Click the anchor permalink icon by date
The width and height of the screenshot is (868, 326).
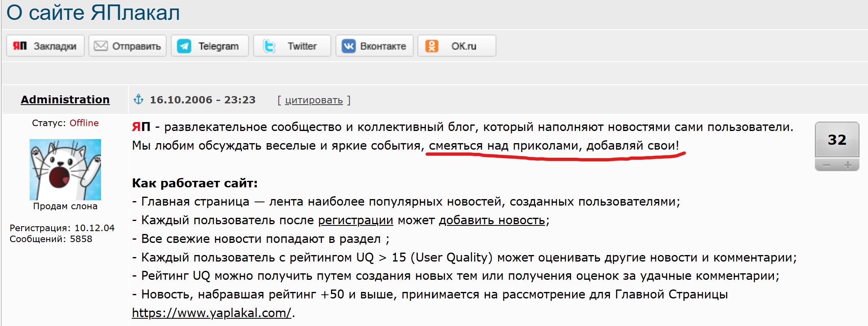(139, 99)
